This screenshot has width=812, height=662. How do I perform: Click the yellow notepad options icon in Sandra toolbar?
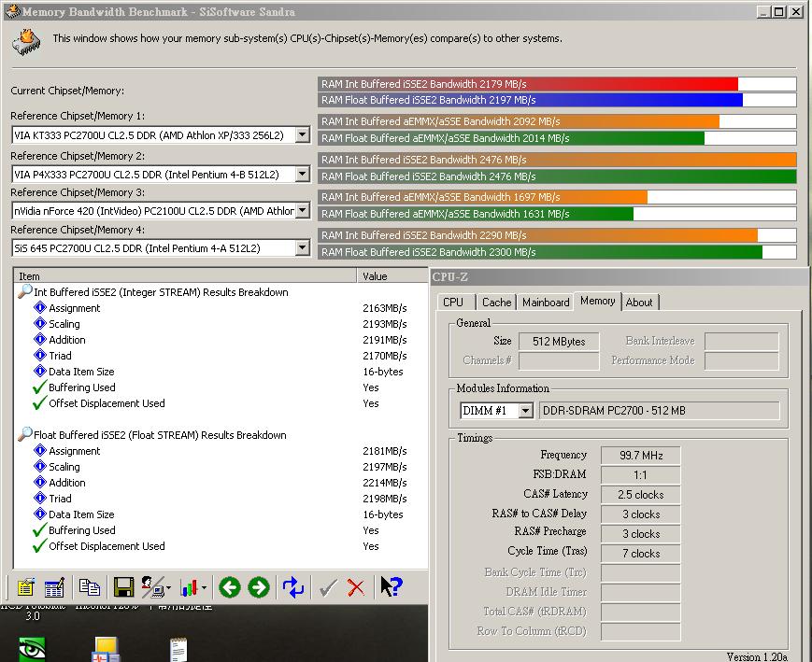point(25,587)
